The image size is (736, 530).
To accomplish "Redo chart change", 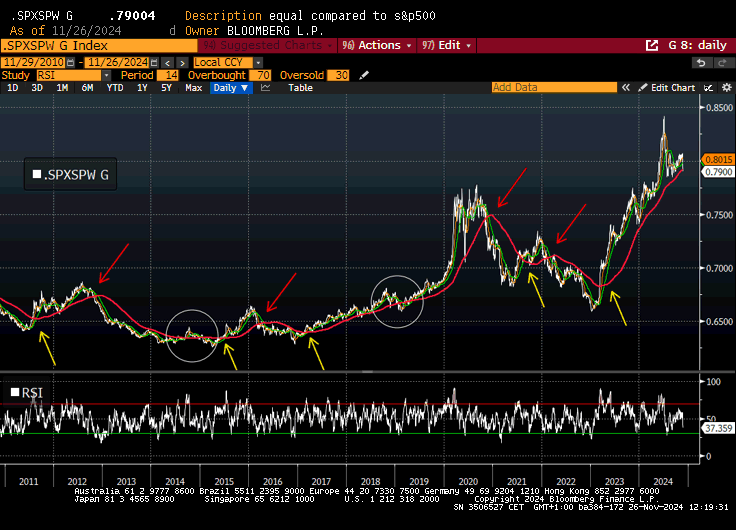I will (x=723, y=62).
